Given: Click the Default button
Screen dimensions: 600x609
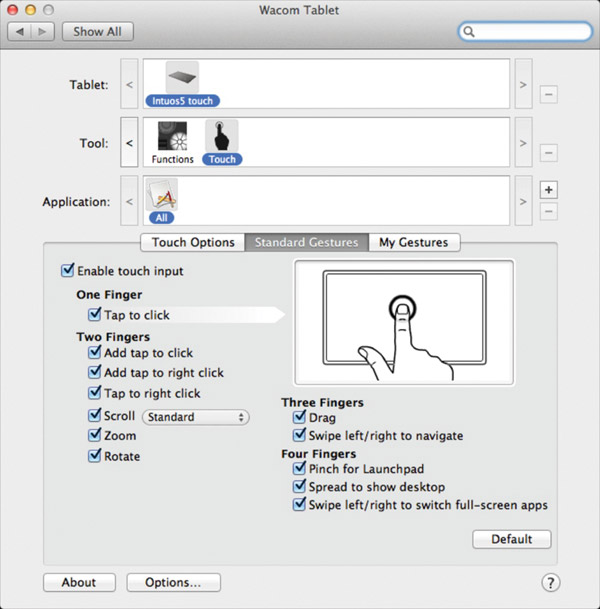Looking at the screenshot, I should 511,539.
